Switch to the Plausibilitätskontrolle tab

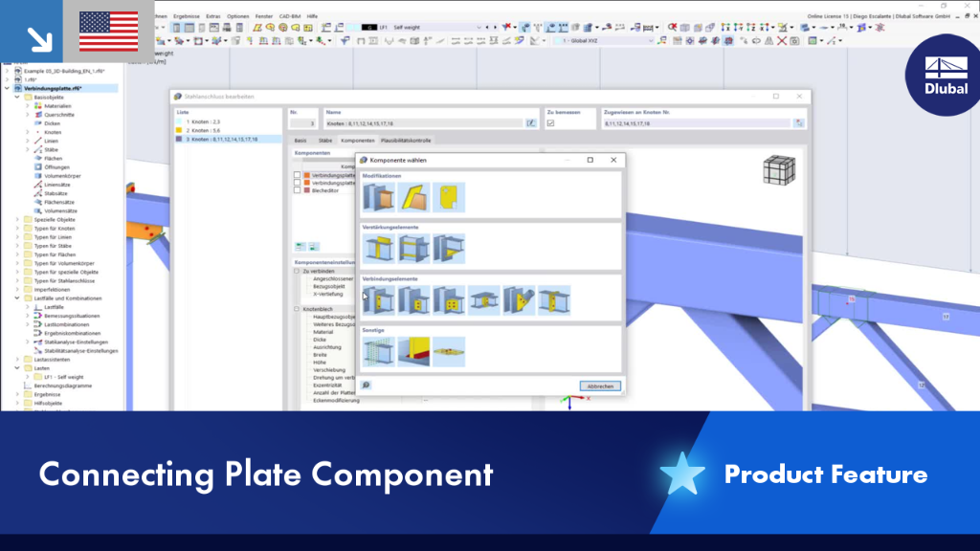(x=406, y=141)
